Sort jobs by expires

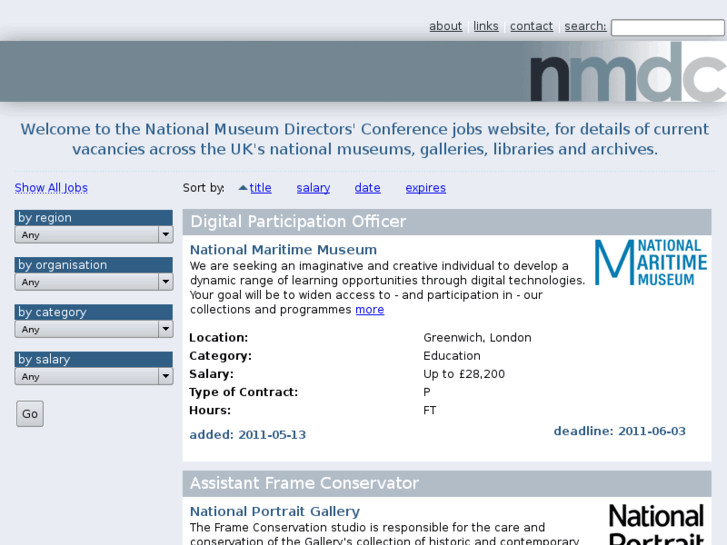pos(426,188)
